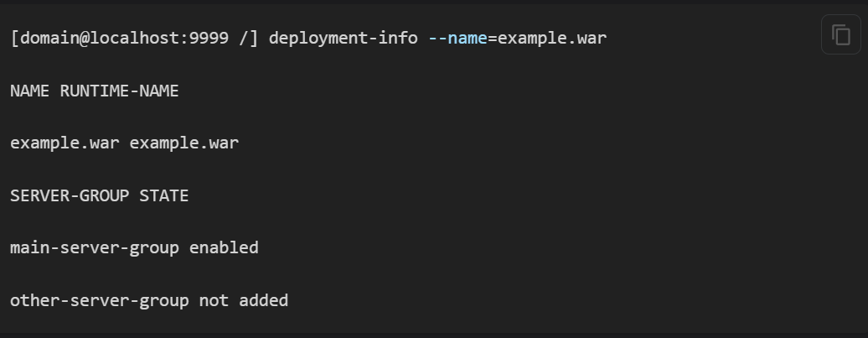Click the equals sign after --name
Screen dimensions: 868x338
click(493, 39)
